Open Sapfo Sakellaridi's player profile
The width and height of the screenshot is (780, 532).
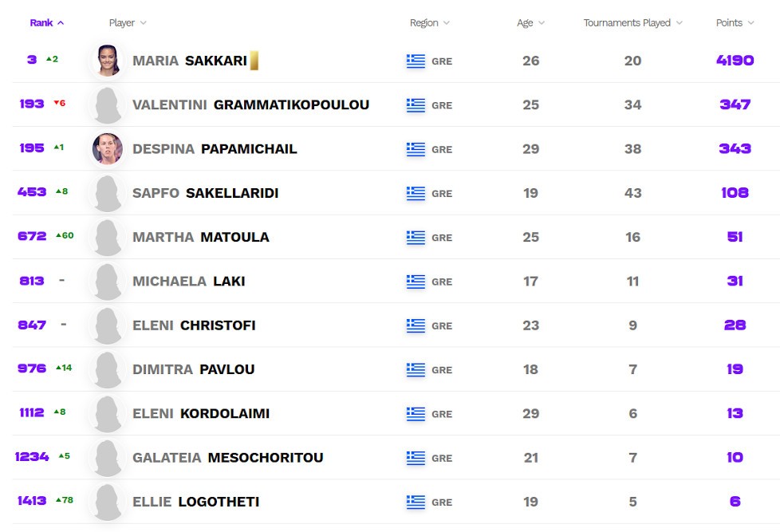pyautogui.click(x=205, y=193)
